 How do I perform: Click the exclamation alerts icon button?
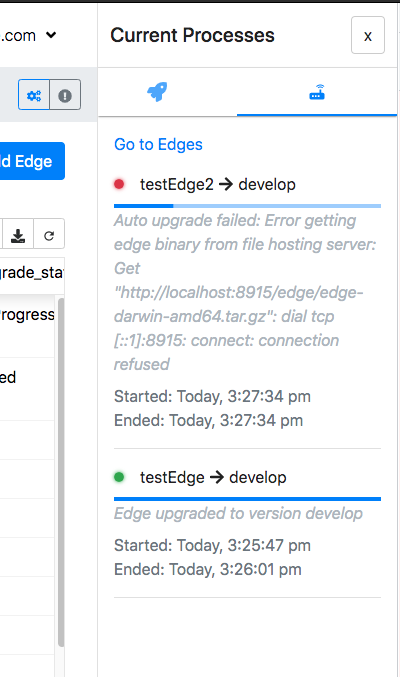coord(65,95)
